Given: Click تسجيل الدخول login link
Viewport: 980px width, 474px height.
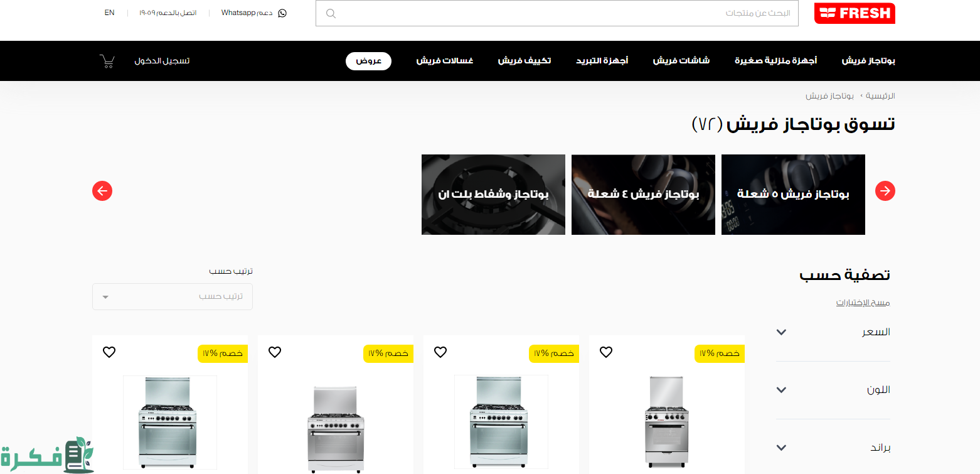Looking at the screenshot, I should [162, 61].
